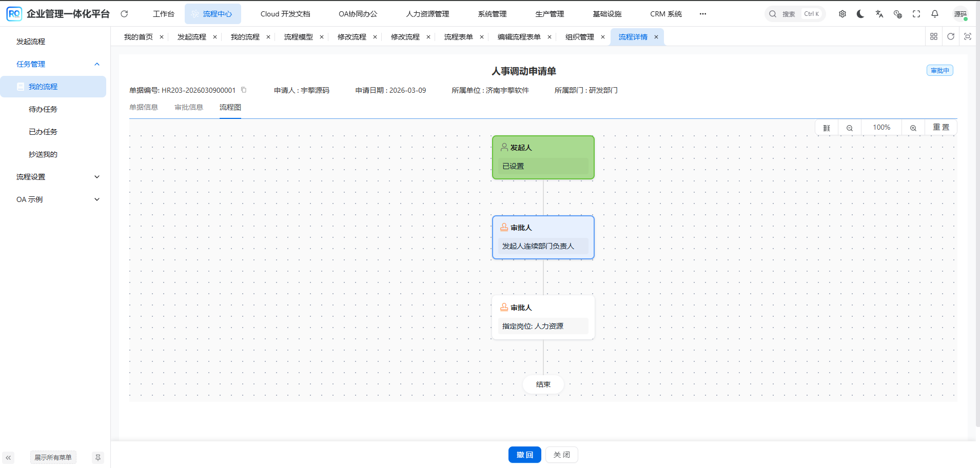
Task: Open the timezone globe icon
Action: click(898, 14)
